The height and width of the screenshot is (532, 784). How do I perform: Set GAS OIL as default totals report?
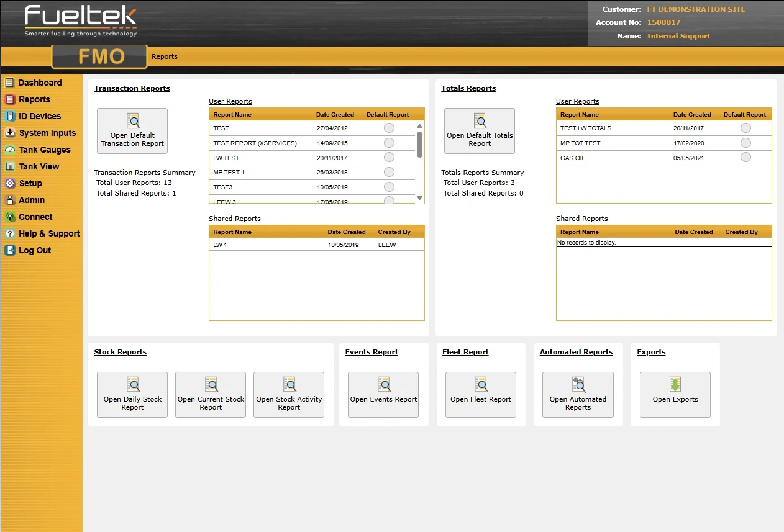[x=745, y=158]
